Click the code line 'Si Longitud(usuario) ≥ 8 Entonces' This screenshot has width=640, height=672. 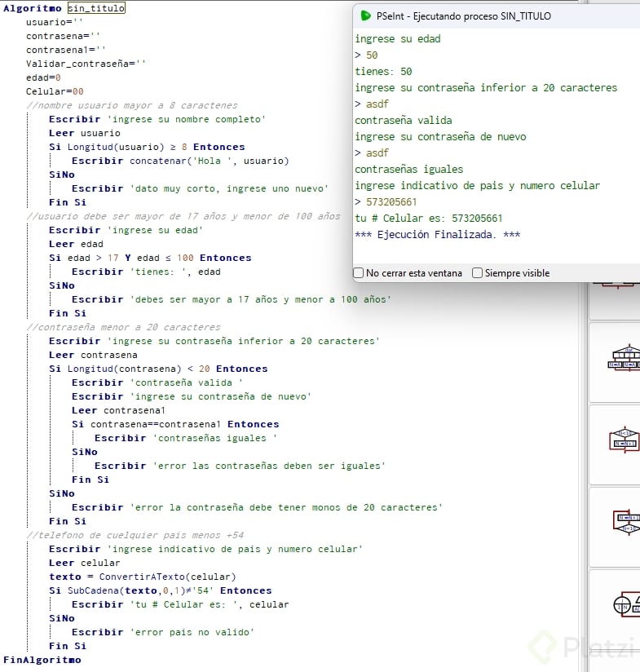pos(147,147)
